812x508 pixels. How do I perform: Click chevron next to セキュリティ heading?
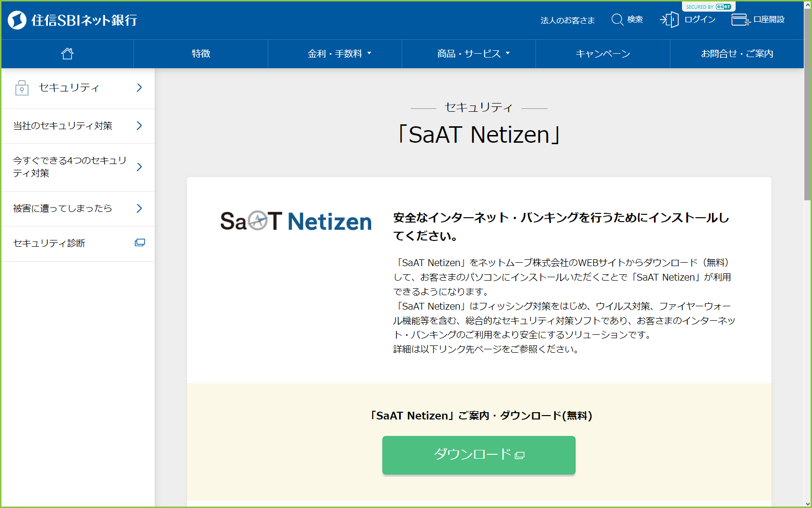139,88
